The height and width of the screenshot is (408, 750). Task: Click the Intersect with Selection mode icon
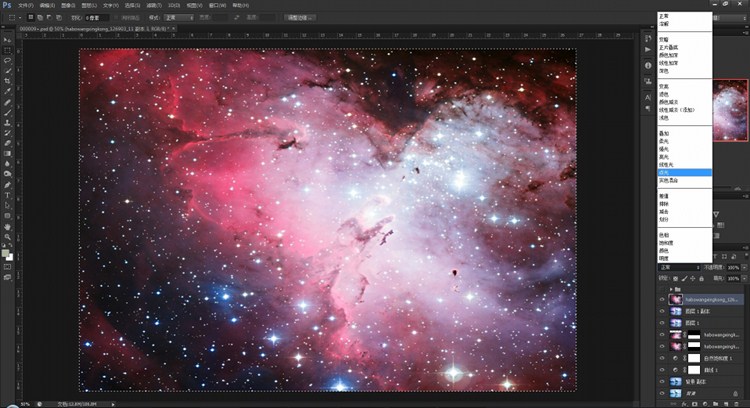pos(58,18)
